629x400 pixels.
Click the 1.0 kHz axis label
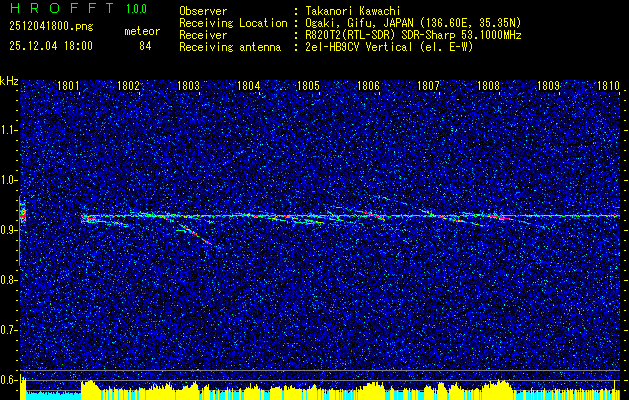[7, 180]
